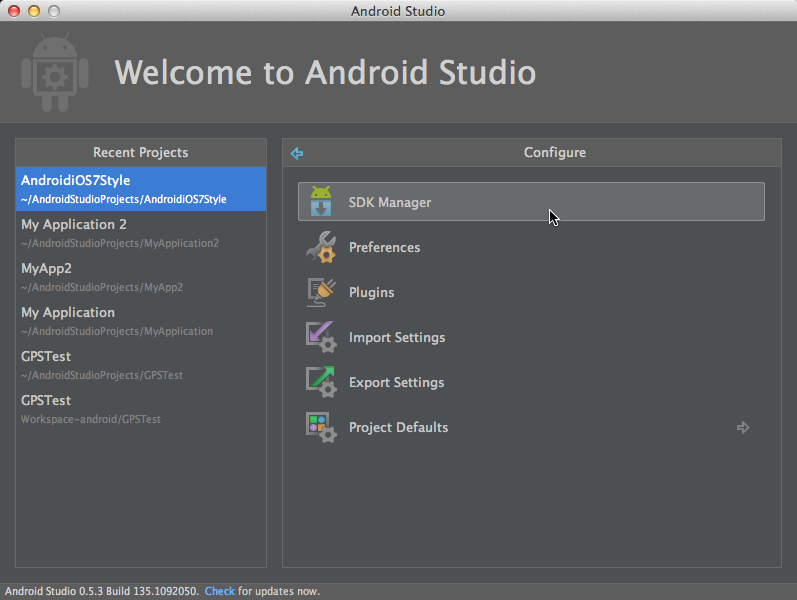
Task: Go back using the blue arrow icon
Action: coord(297,153)
